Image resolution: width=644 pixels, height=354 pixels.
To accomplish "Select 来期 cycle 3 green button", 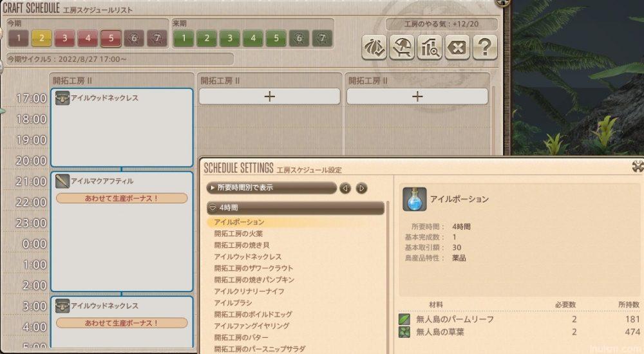I will point(230,39).
